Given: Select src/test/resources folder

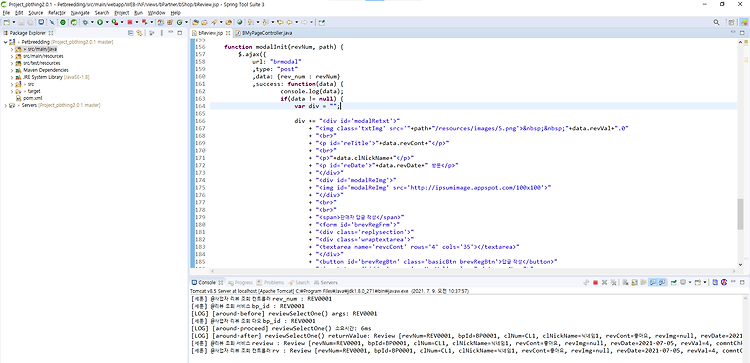Looking at the screenshot, I should [42, 63].
